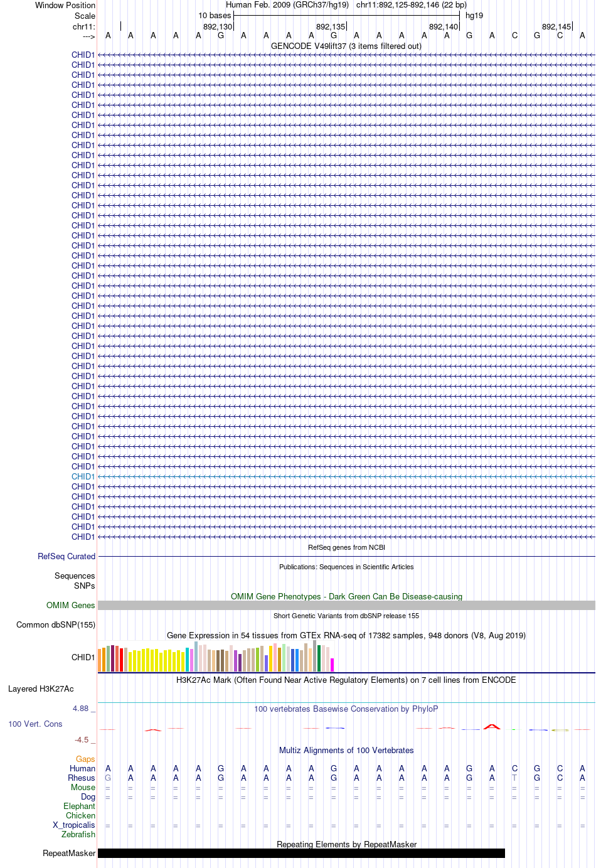Select the GENCODE V49lift37 track title
Image resolution: width=596 pixels, height=868 pixels.
(x=346, y=46)
